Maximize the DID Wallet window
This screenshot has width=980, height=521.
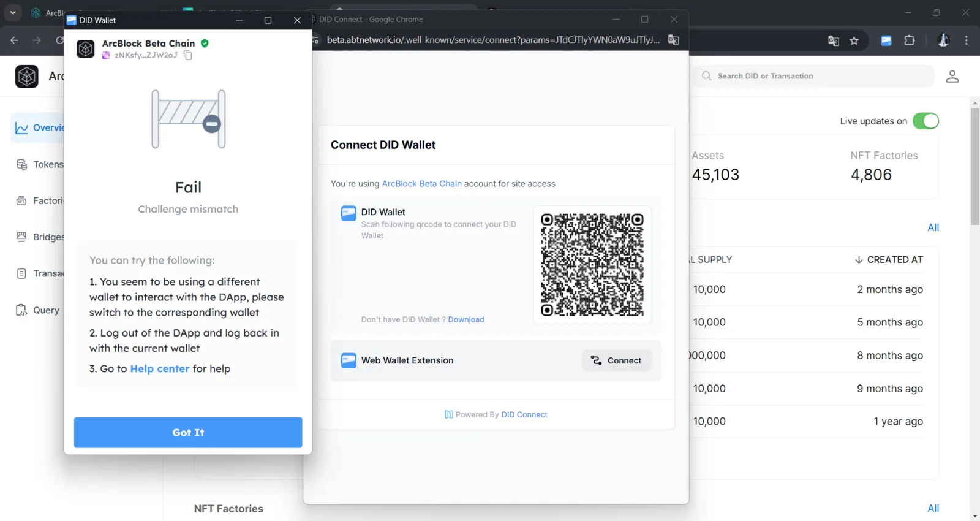coord(268,20)
